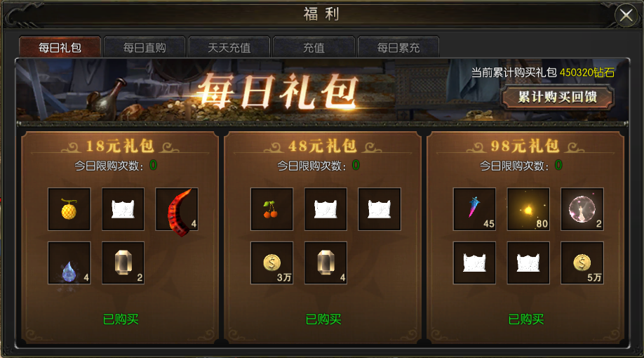This screenshot has height=358, width=644.
Task: Click the blue water drop item
Action: point(69,263)
